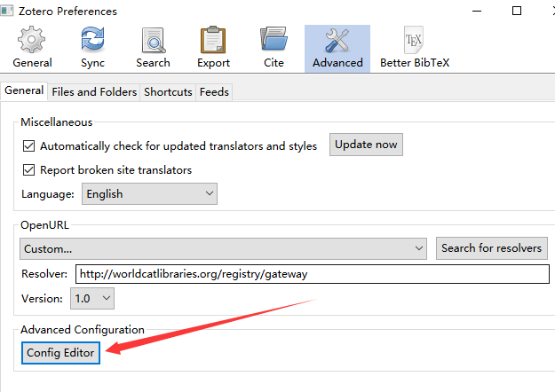Viewport: 555px width, 392px height.
Task: Click the Zotero Preferences window icon
Action: (x=6, y=11)
